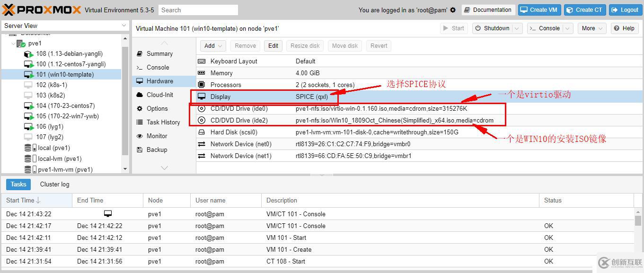
Task: Click the Logout button
Action: [625, 10]
